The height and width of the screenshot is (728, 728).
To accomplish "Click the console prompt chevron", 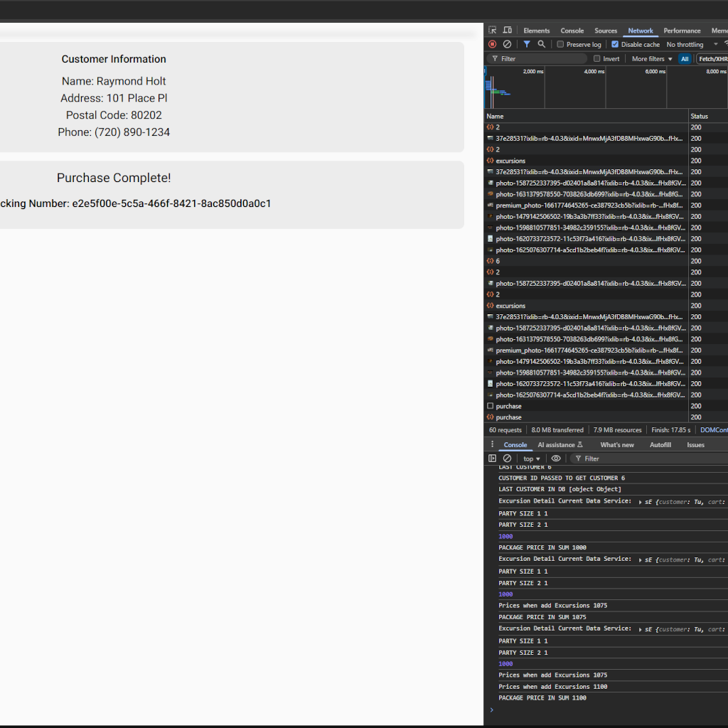I will click(x=491, y=710).
